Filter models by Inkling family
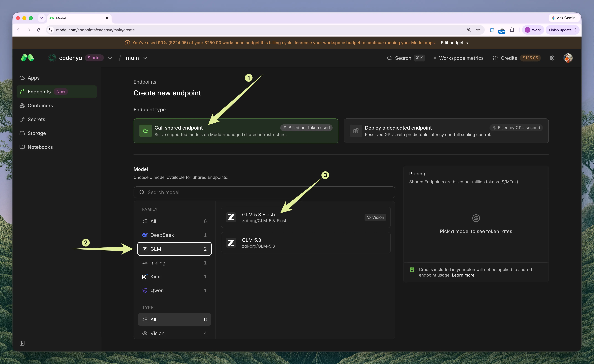 [174, 263]
